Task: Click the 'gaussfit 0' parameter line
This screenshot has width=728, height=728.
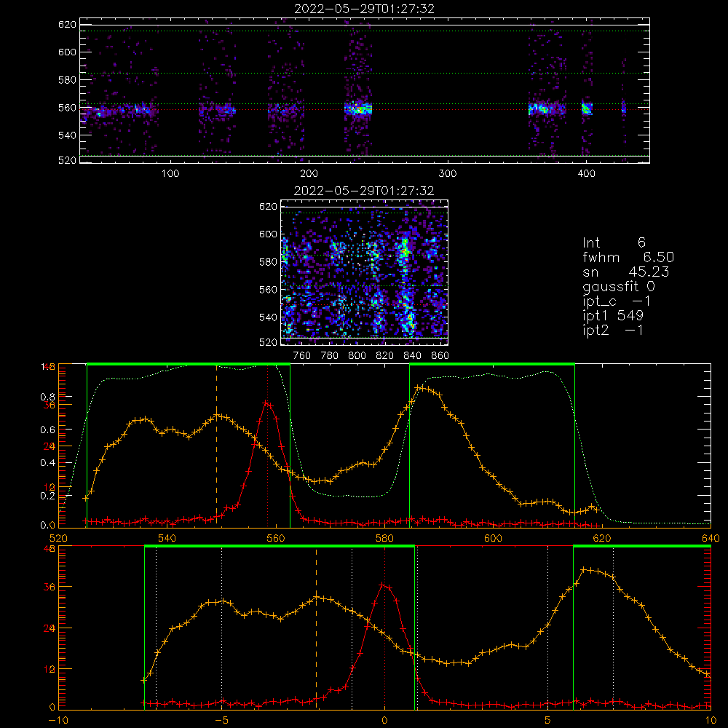Action: point(619,286)
